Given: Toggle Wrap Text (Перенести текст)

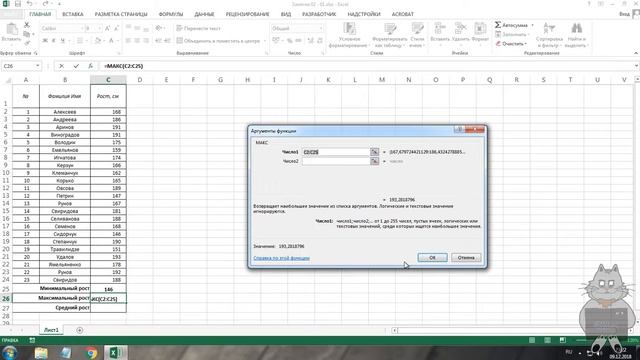Looking at the screenshot, I should pos(198,28).
